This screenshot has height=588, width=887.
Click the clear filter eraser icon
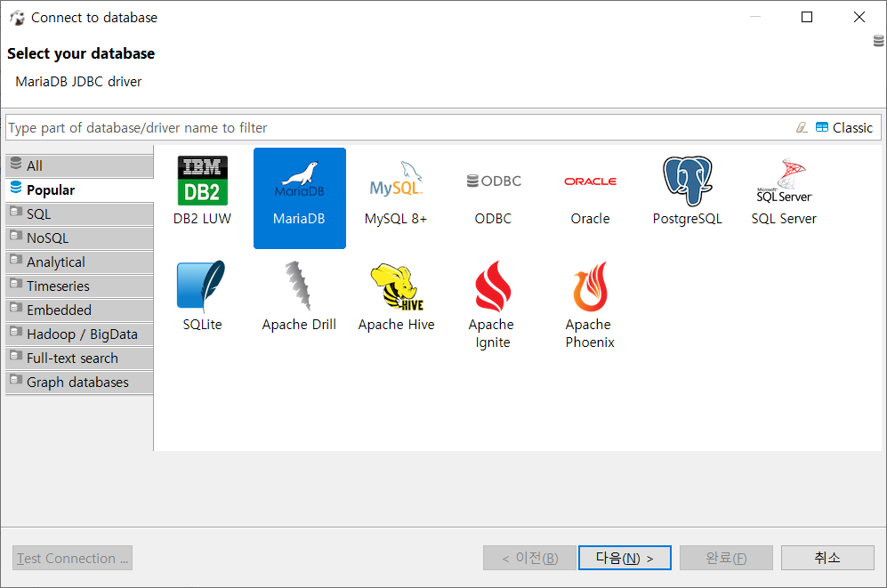[x=802, y=127]
